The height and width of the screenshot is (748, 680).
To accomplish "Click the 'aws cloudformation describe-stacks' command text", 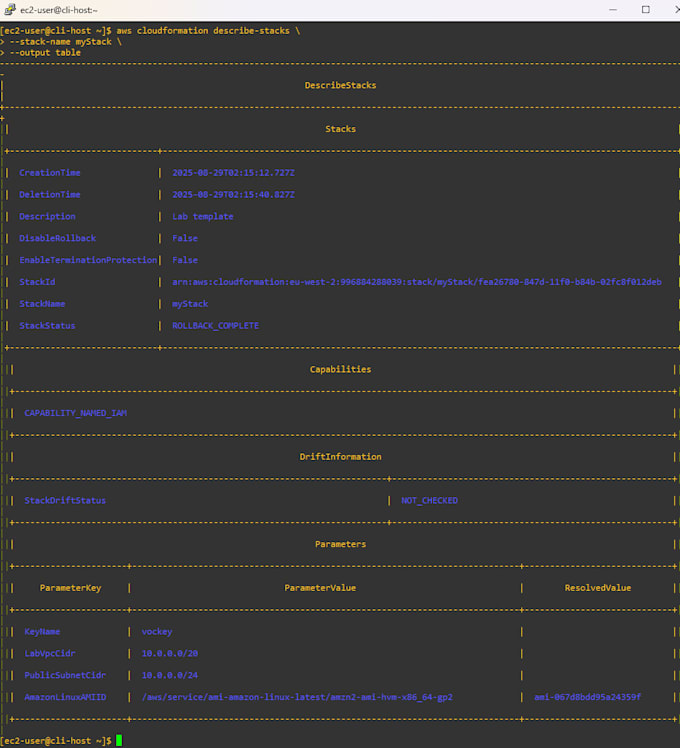I will click(x=203, y=31).
